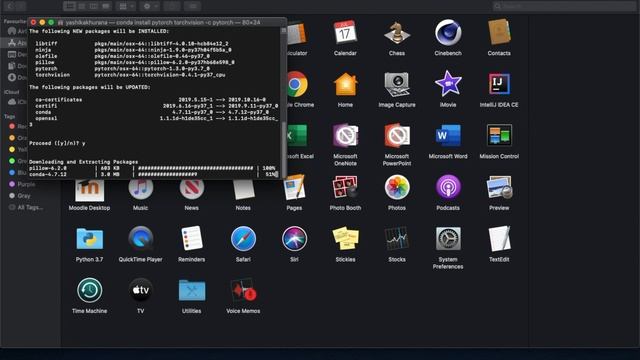This screenshot has width=640, height=360.
Task: Open the Photos app icon
Action: tap(397, 187)
